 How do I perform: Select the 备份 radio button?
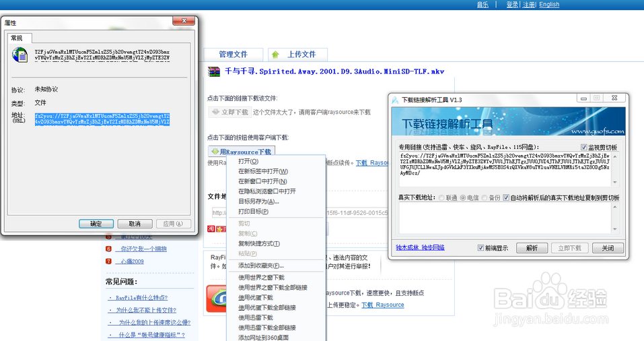485,198
